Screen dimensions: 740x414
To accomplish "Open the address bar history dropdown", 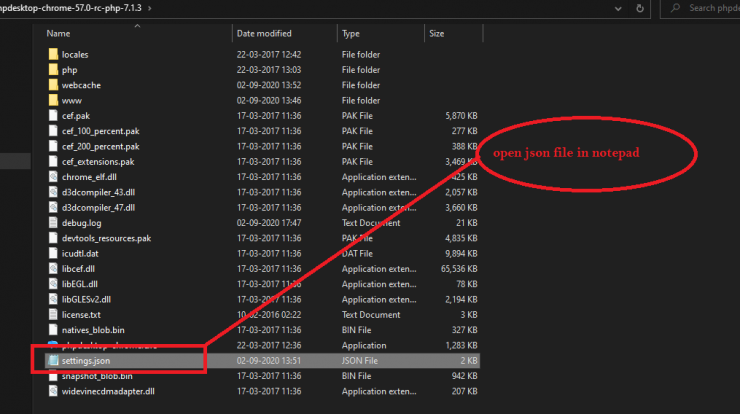I will [x=618, y=8].
